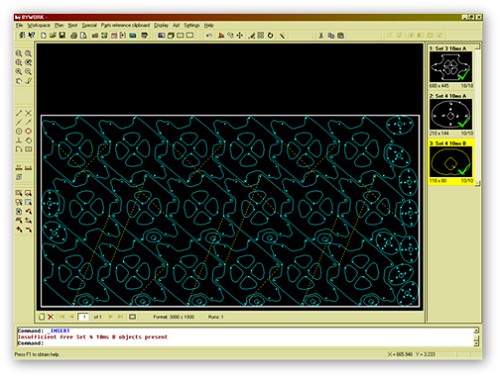The height and width of the screenshot is (377, 500).
Task: Click the Rotate circular arrow icon
Action: [270, 35]
